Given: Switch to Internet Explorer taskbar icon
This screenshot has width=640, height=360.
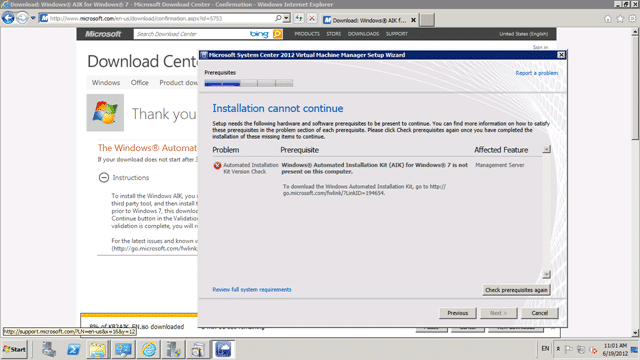Looking at the screenshot, I should 149,349.
